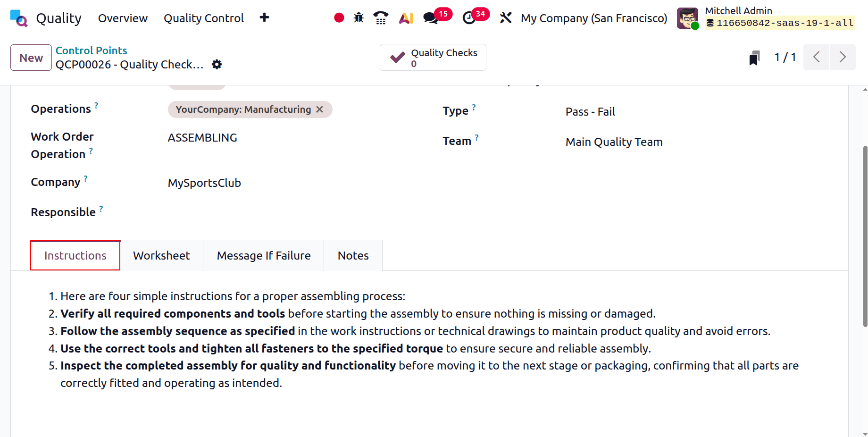Switch to the Message If Failure tab

pos(264,255)
